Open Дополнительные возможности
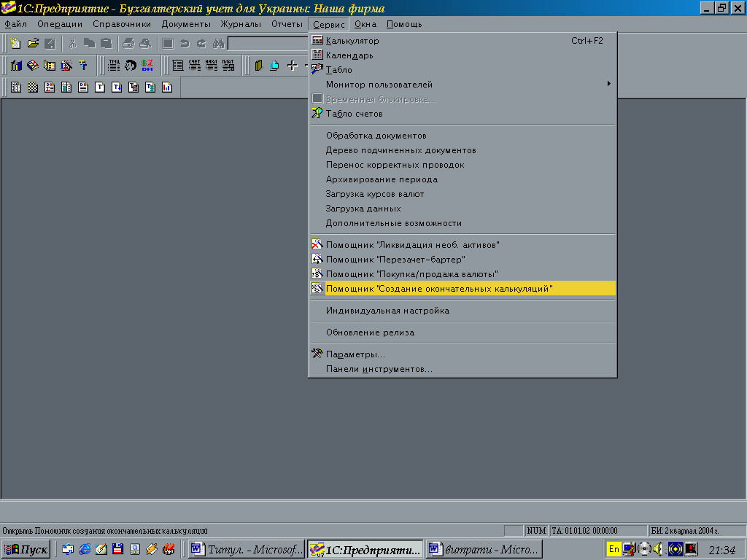The image size is (747, 560). [x=462, y=223]
